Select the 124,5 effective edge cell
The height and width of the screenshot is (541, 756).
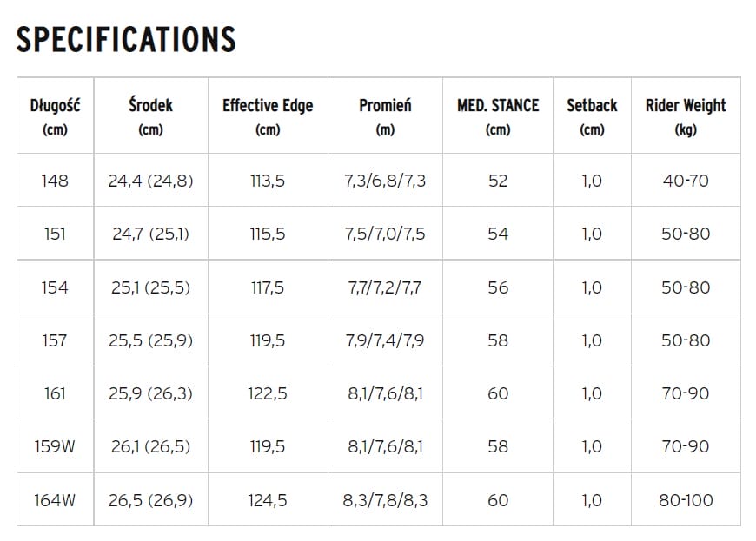tap(268, 500)
